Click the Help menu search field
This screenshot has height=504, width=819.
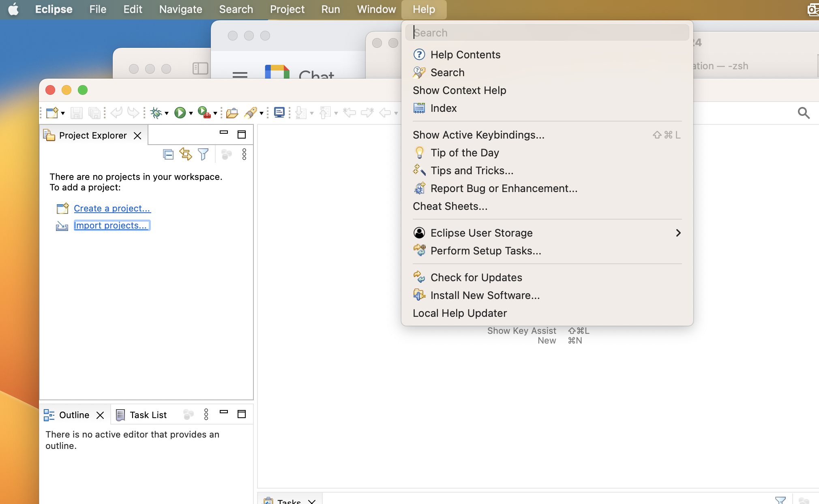tap(547, 32)
